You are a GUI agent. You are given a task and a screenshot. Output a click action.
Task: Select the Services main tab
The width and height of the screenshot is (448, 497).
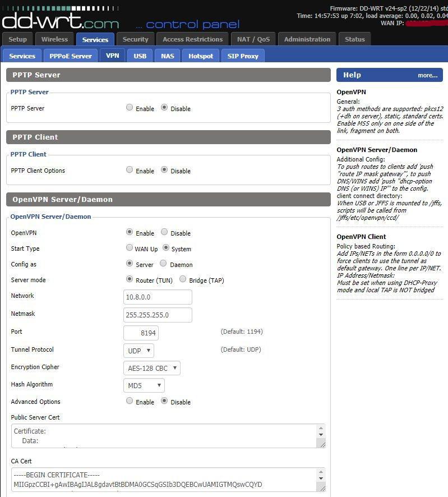coord(95,39)
